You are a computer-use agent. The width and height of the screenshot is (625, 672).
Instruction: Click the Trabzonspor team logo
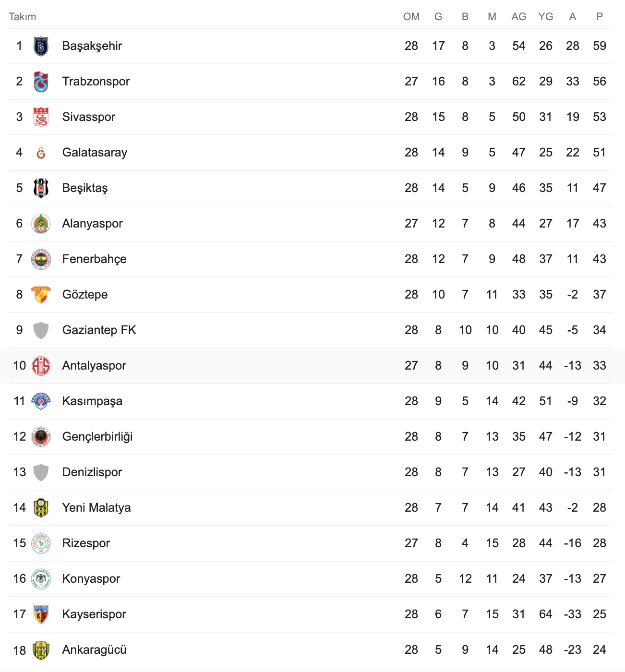click(x=41, y=82)
